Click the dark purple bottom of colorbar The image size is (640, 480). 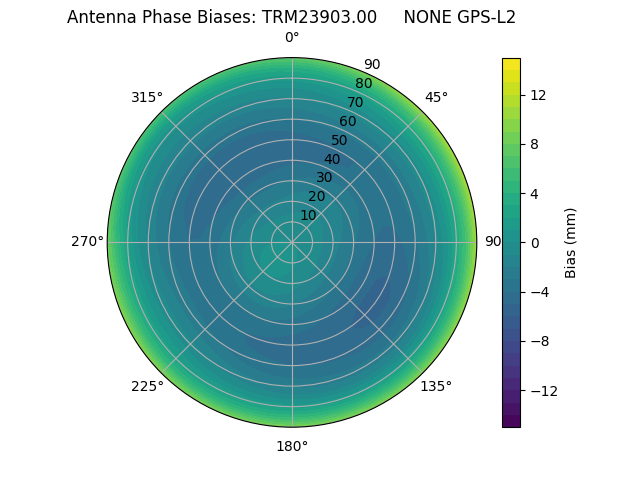click(x=511, y=421)
